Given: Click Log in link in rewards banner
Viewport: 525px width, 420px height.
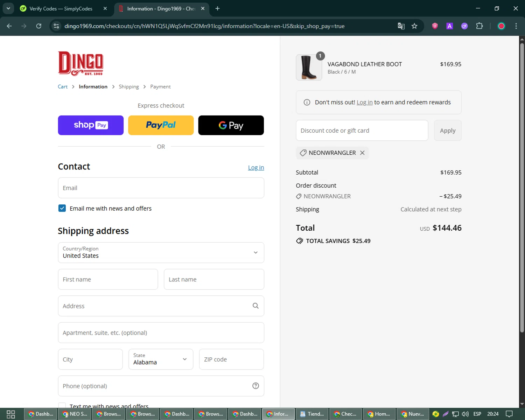Looking at the screenshot, I should coord(364,102).
